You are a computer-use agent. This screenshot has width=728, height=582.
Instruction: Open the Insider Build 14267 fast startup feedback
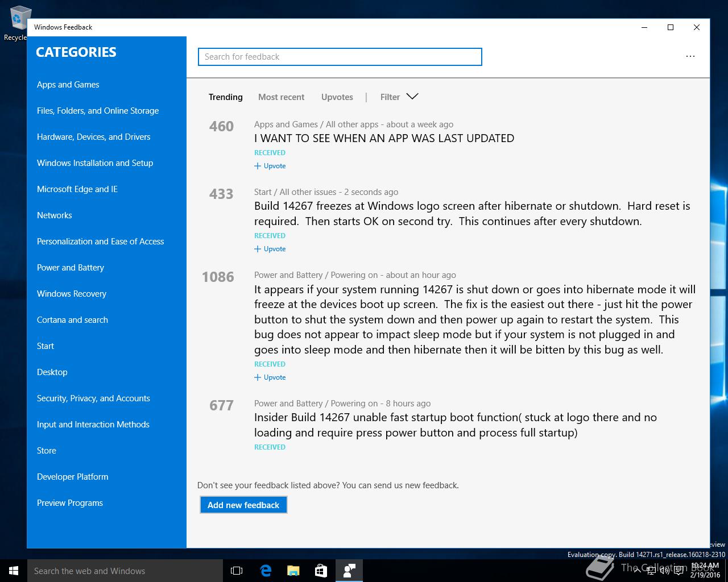click(456, 425)
